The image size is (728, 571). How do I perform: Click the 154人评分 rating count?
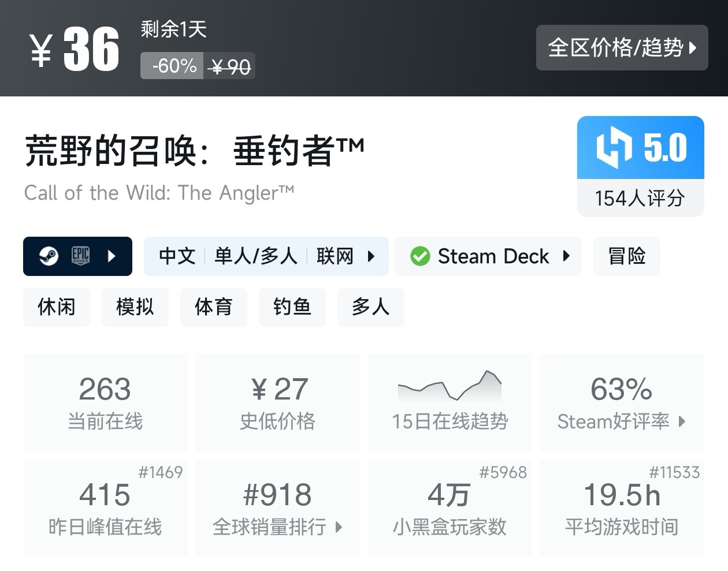pos(640,198)
